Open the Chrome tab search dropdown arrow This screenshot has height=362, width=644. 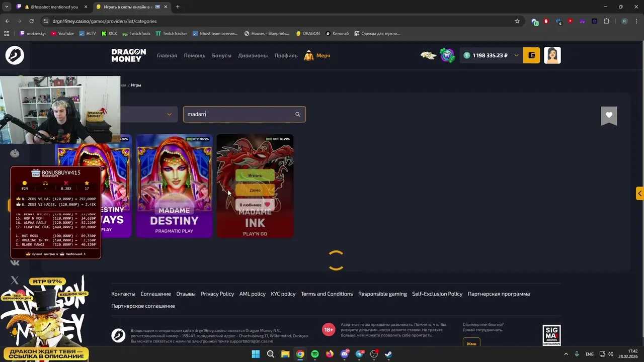[x=7, y=7]
